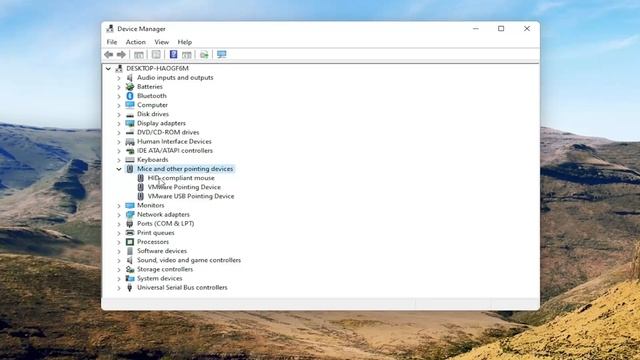Expand the Audio inputs and outputs node
Viewport: 640px width, 360px height.
119,78
